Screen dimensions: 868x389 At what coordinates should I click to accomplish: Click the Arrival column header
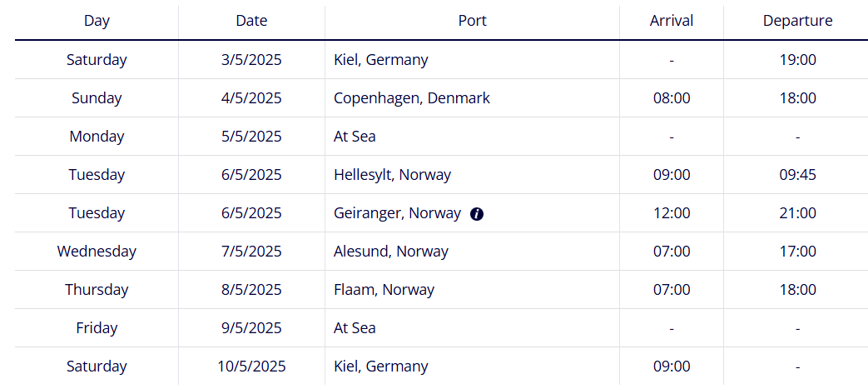tap(672, 21)
